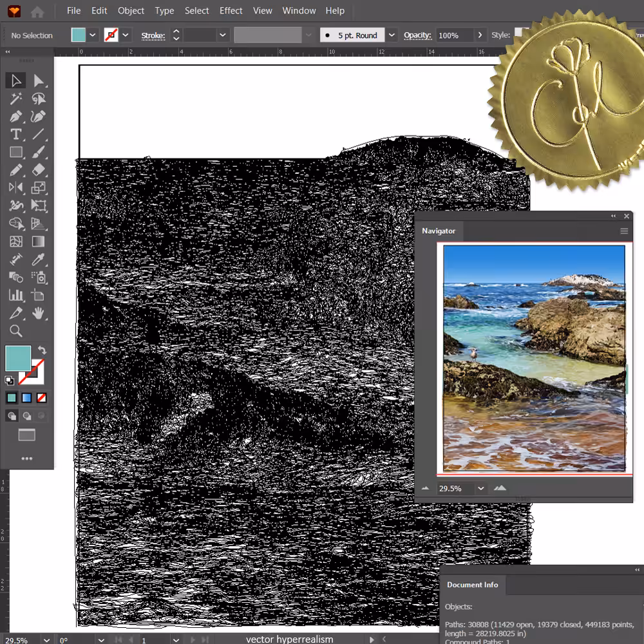Open Navigator zoom percentage dropdown
The height and width of the screenshot is (644, 644).
click(x=480, y=488)
